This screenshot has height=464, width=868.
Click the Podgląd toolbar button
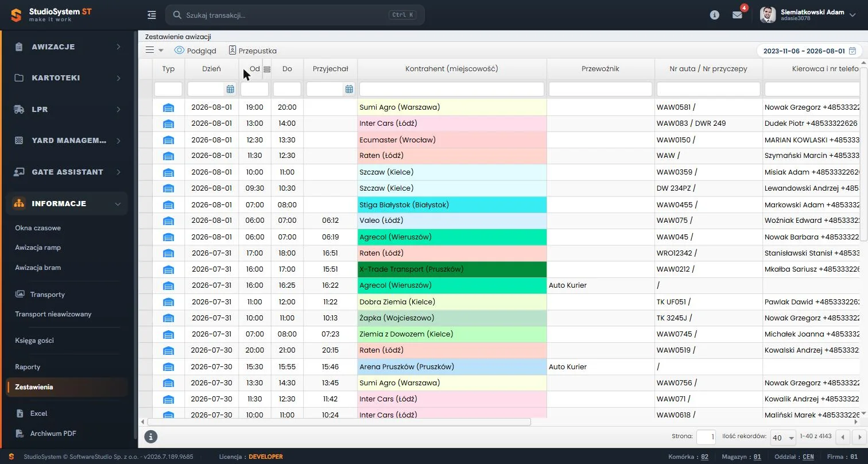[195, 51]
